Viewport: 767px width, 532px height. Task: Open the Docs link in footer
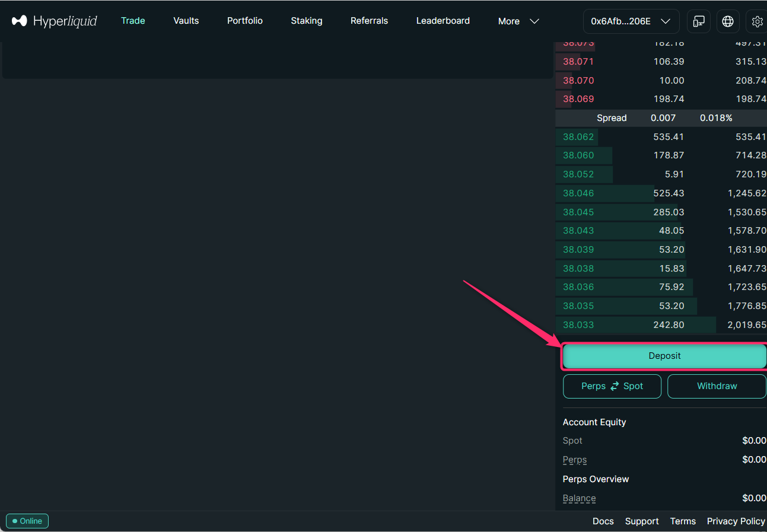[x=603, y=521]
